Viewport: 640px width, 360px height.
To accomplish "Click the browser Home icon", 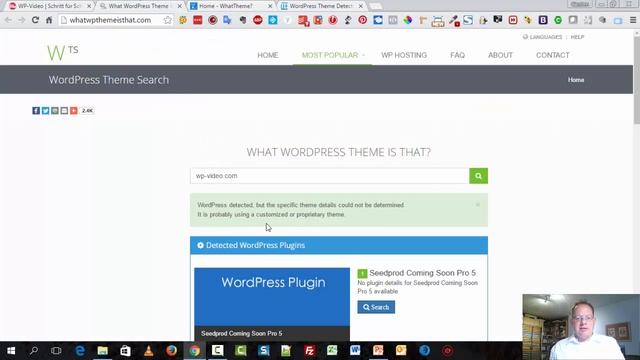I will (x=49, y=20).
